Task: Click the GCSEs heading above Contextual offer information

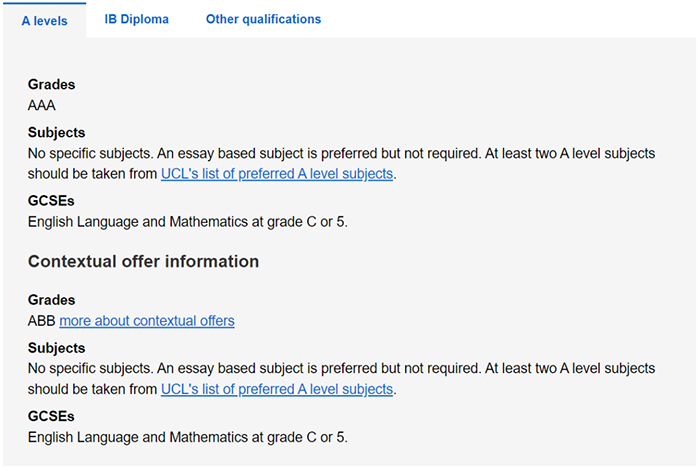Action: tap(51, 201)
